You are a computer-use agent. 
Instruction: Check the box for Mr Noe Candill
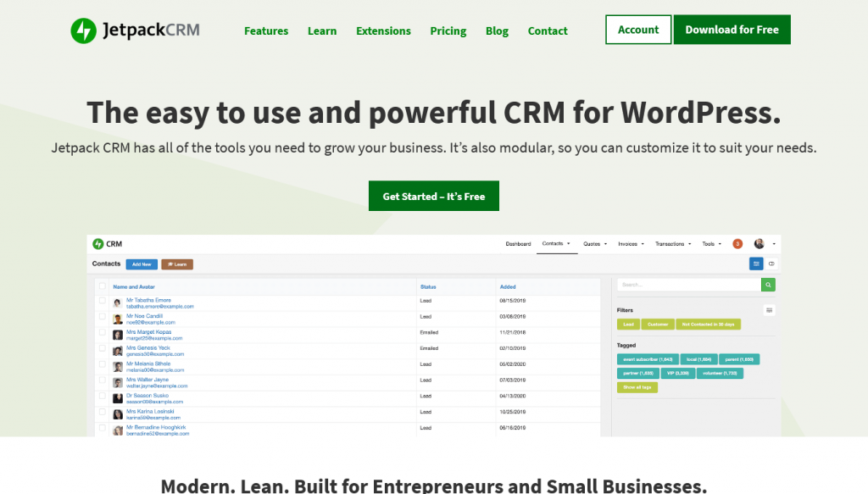point(103,317)
